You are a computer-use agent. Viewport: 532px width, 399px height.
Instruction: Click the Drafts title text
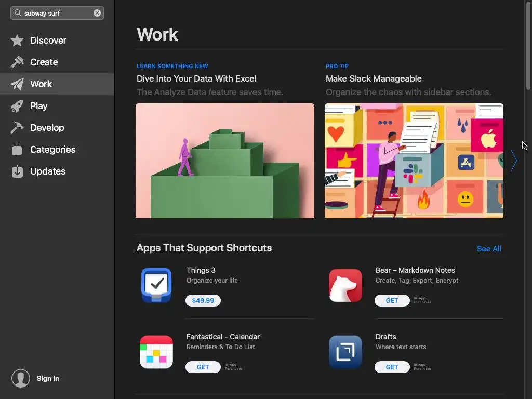pos(385,337)
